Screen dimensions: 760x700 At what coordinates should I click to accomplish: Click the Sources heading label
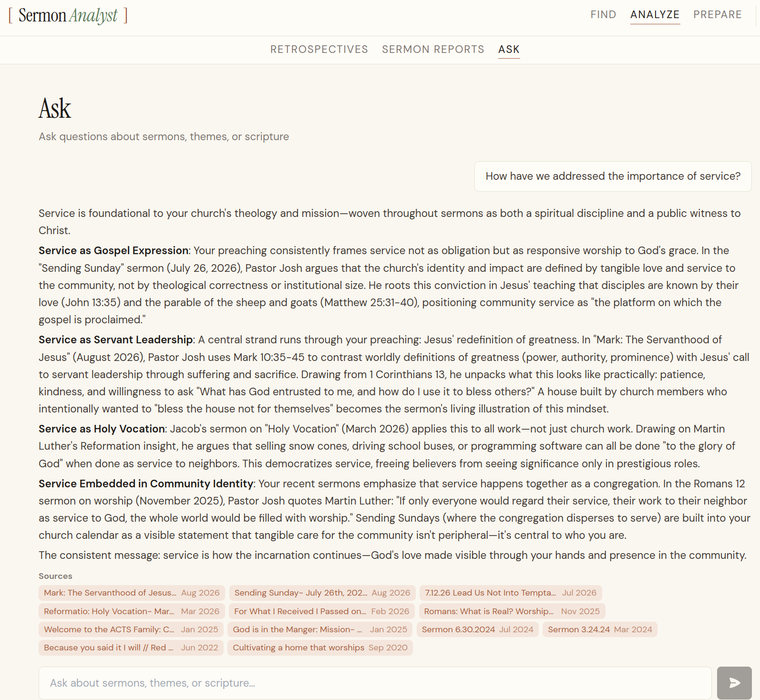[55, 576]
